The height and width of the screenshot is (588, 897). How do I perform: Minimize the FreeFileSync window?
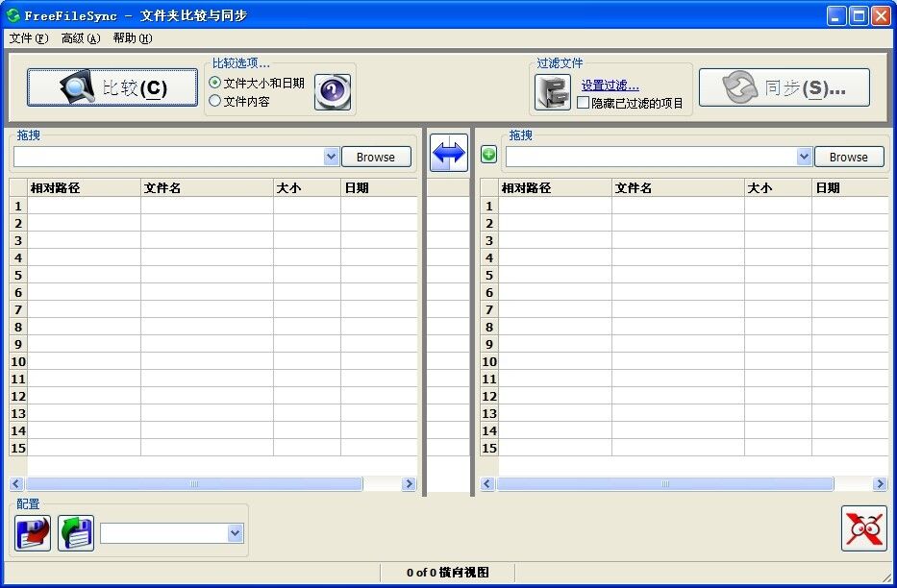point(837,16)
